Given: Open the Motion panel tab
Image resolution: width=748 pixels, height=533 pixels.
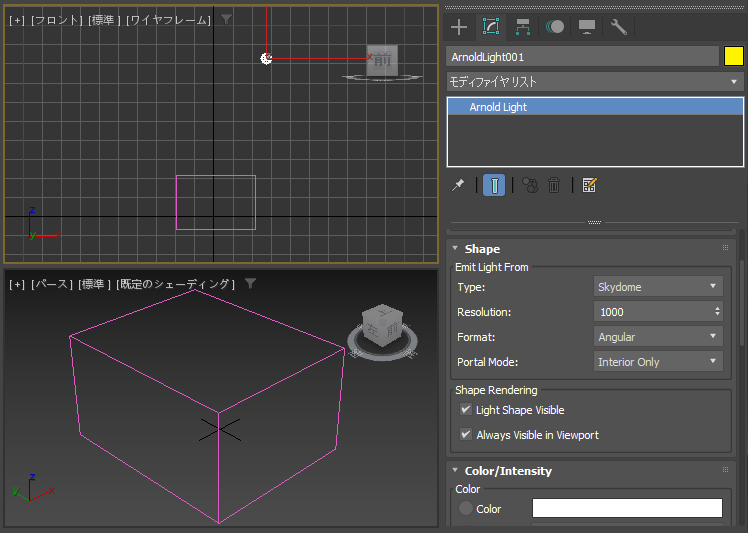Looking at the screenshot, I should pyautogui.click(x=555, y=27).
